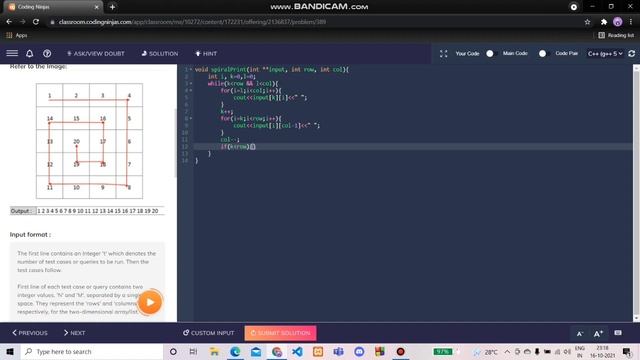Collapse the fold arrow on code line 1
The image size is (640, 360).
(191, 69)
